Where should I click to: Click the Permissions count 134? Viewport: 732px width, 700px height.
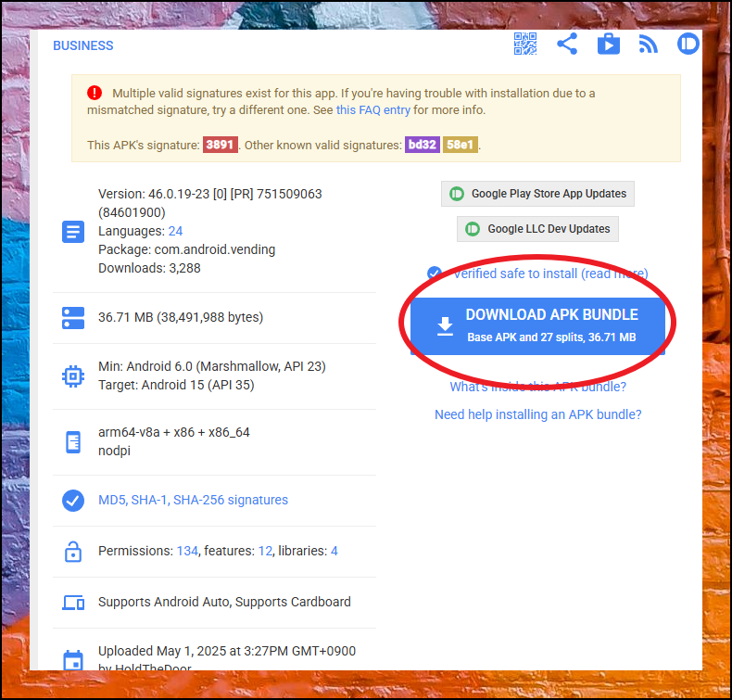[x=187, y=551]
